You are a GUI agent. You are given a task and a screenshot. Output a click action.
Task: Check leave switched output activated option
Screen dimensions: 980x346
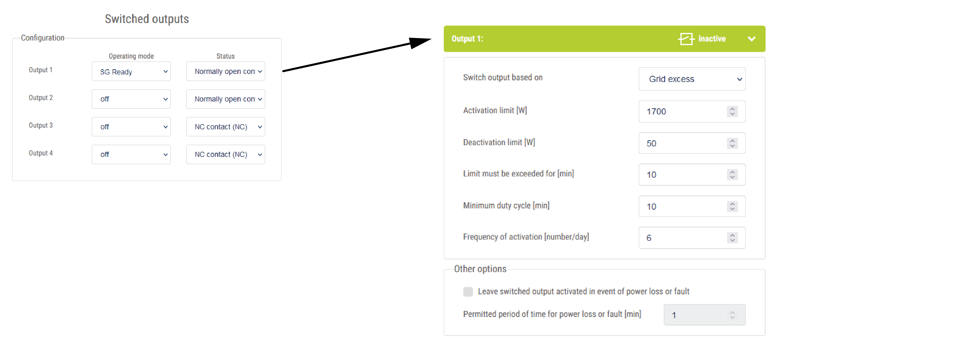click(x=468, y=292)
